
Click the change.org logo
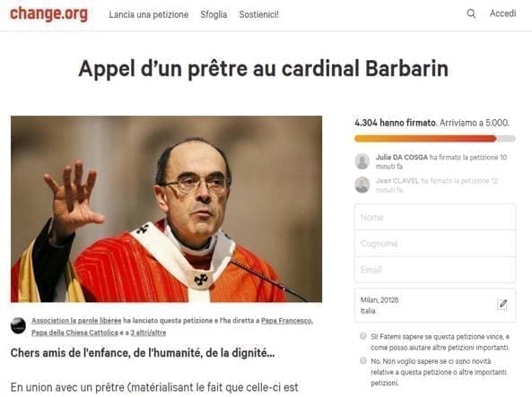tap(48, 14)
